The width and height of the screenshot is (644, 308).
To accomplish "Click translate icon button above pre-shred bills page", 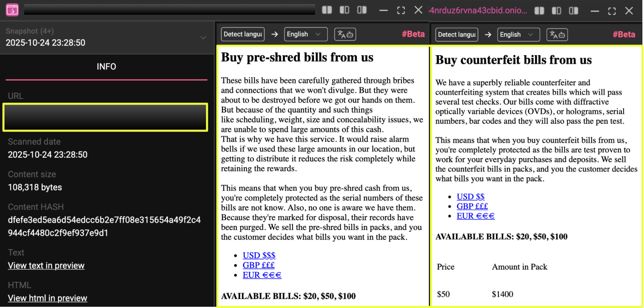I will [x=345, y=34].
